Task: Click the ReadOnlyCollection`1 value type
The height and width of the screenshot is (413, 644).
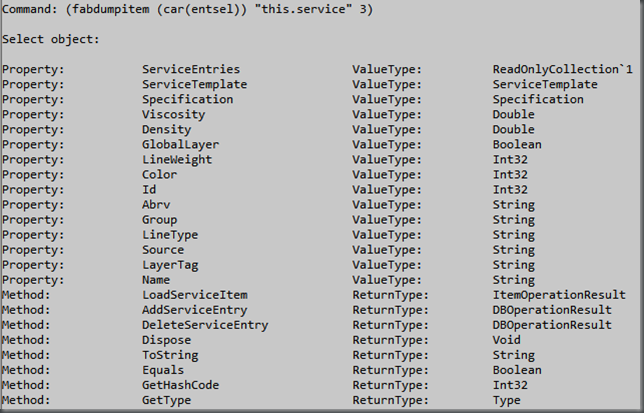Action: (563, 69)
